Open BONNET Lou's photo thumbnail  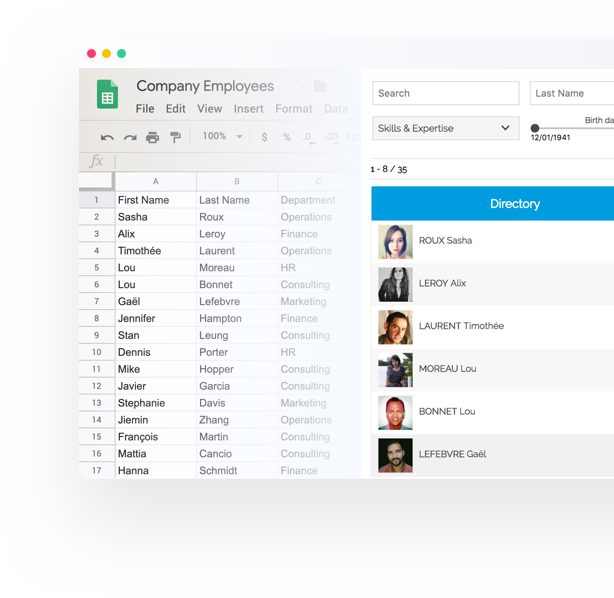click(395, 413)
